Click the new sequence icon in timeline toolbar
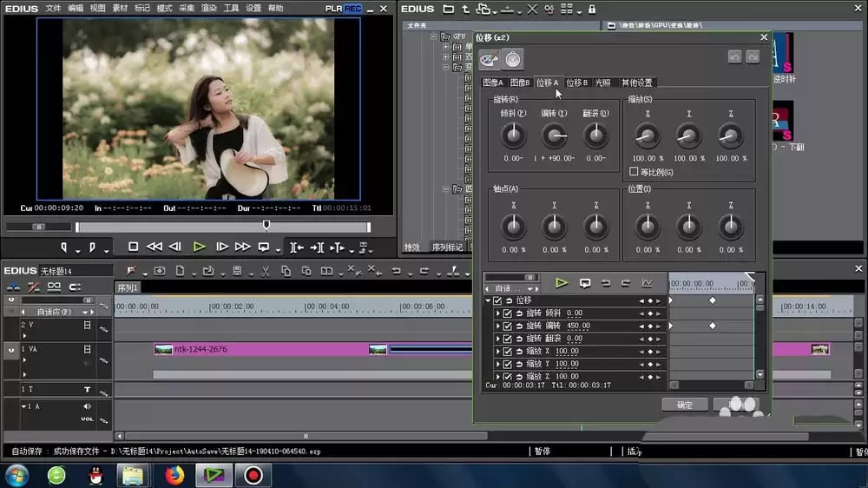 (x=180, y=271)
